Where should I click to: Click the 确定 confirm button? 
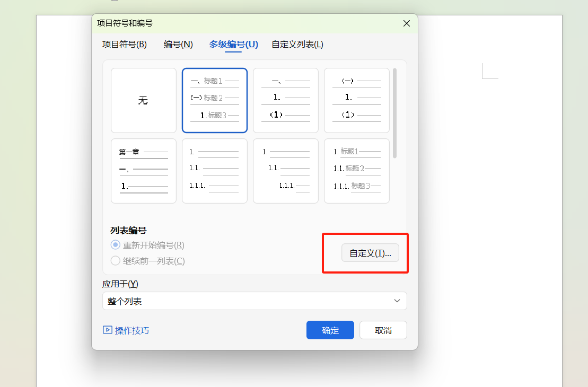330,330
